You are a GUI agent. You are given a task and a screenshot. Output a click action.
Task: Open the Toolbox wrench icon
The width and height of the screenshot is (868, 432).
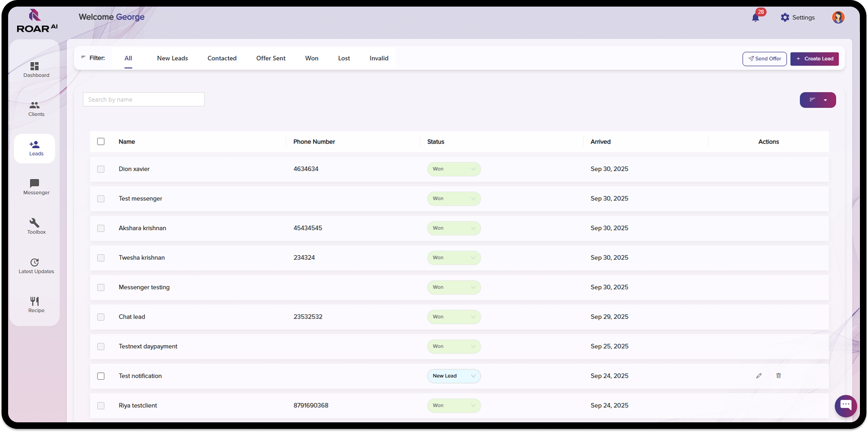(36, 226)
